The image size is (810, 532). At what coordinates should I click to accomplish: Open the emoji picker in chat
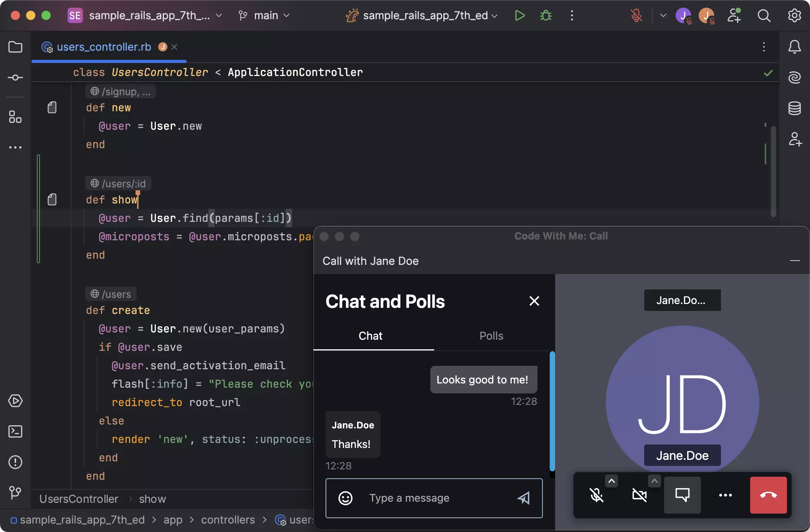coord(345,498)
